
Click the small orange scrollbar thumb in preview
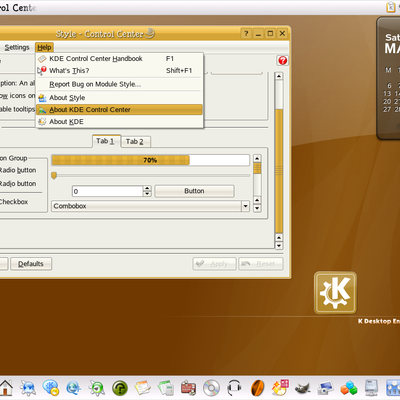pos(257,168)
